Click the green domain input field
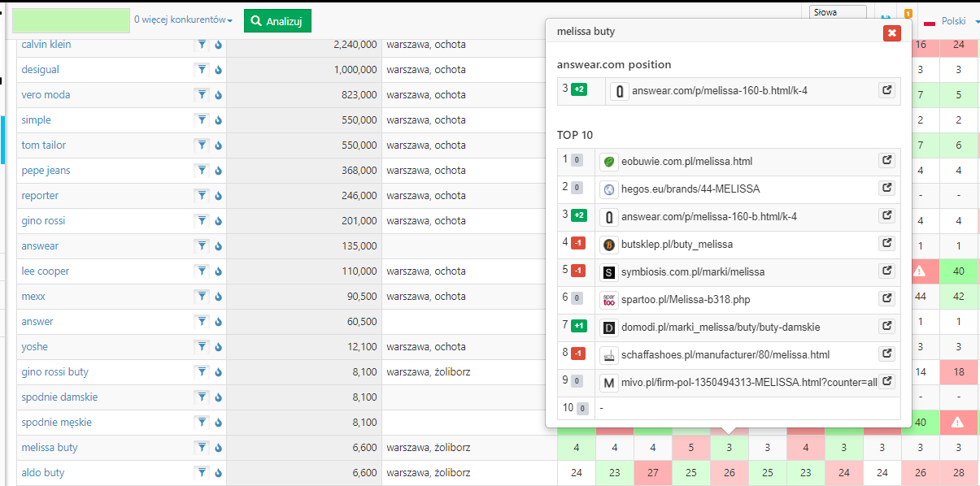This screenshot has width=980, height=486. click(x=70, y=20)
